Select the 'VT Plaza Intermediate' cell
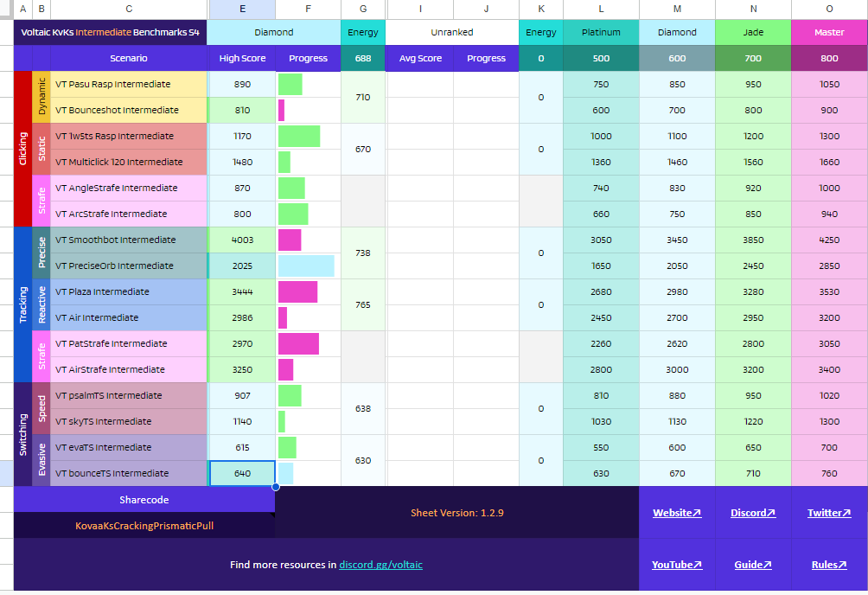 click(129, 292)
